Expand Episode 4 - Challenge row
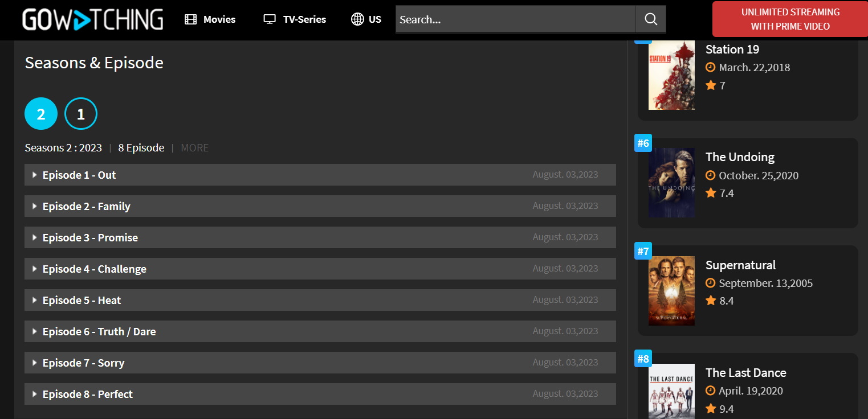 [x=94, y=269]
